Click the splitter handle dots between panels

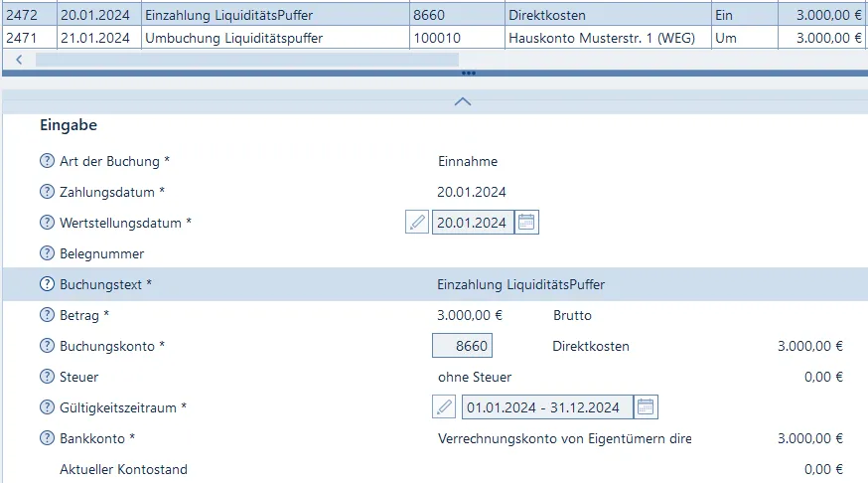(x=469, y=74)
